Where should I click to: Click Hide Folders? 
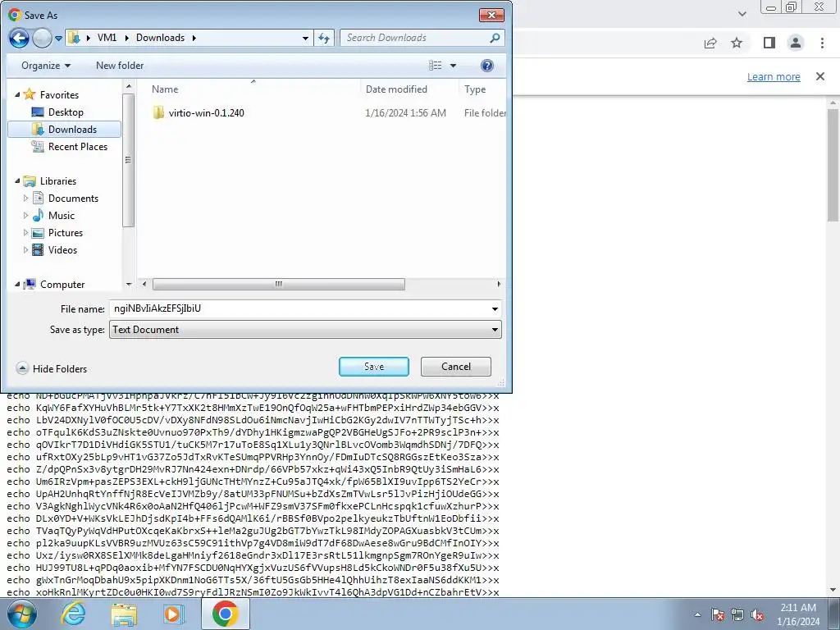pos(52,368)
